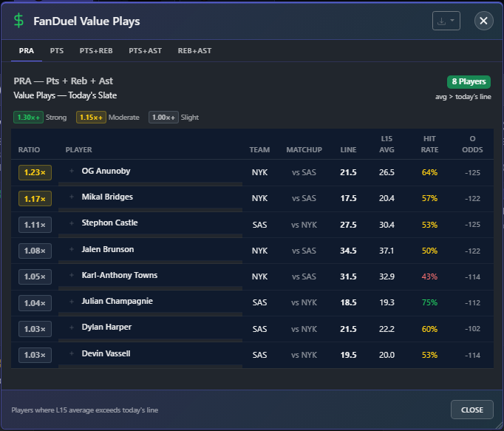
Task: Expand the Stephon Castle row plus icon
Action: point(72,223)
